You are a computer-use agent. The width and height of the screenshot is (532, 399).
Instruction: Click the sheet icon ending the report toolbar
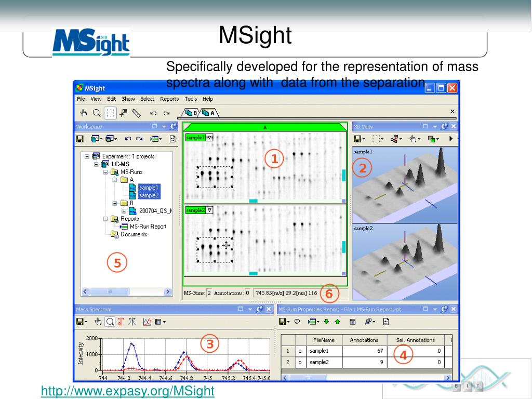pos(386,322)
